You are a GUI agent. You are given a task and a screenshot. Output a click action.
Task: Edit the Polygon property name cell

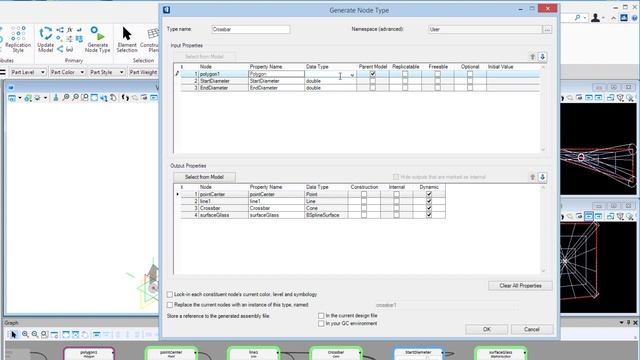[276, 74]
